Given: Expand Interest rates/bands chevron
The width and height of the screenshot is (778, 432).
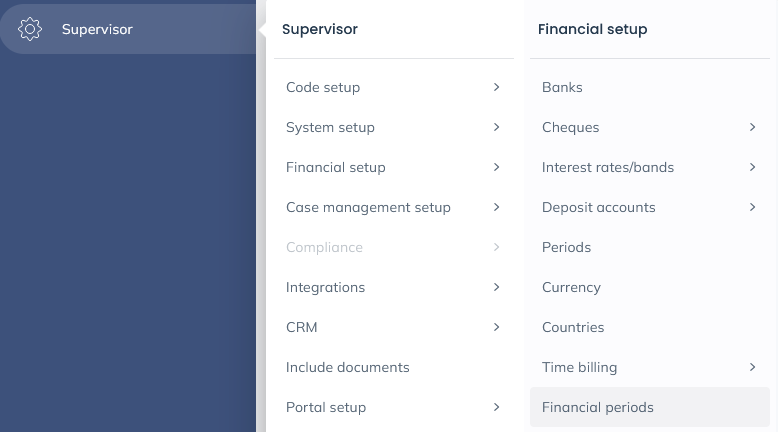Looking at the screenshot, I should 752,167.
